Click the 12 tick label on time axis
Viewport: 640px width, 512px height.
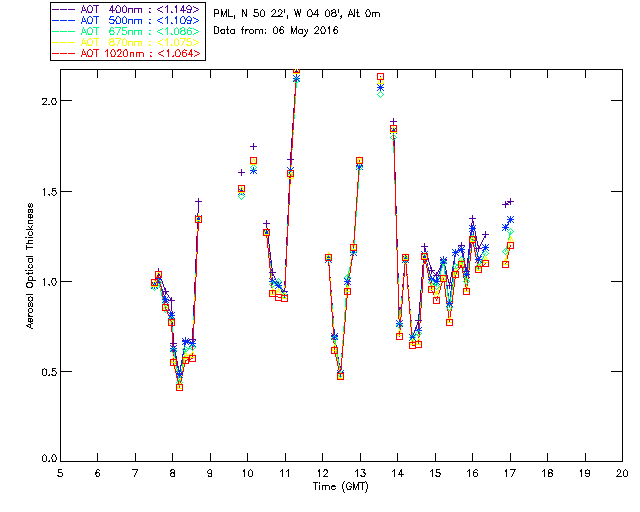point(322,472)
